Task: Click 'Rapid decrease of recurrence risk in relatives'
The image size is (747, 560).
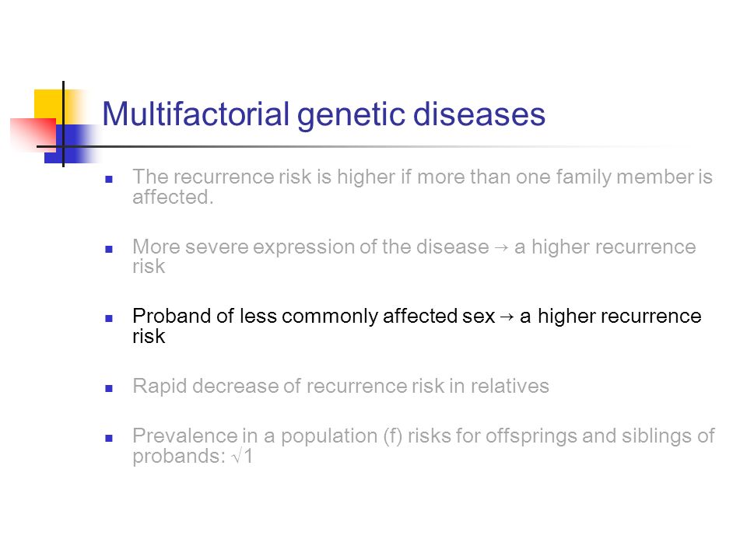Action: point(341,386)
